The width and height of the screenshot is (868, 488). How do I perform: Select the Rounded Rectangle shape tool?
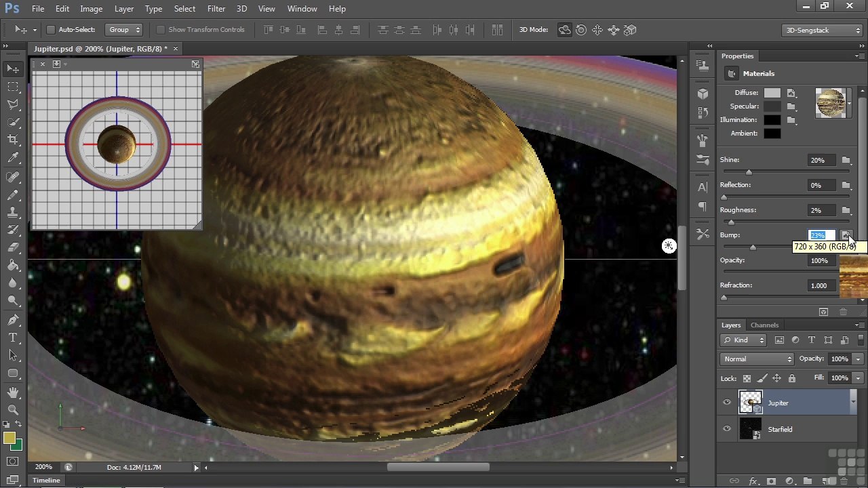coord(13,373)
